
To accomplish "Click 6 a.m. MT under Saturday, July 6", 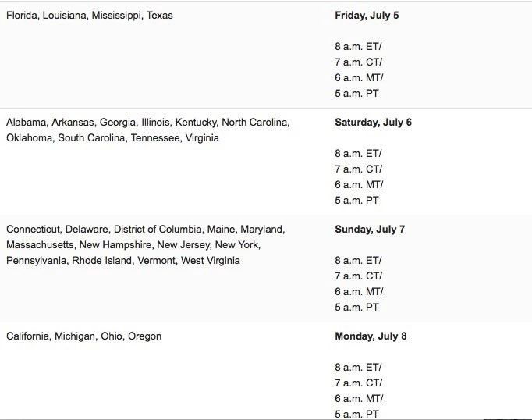I will point(359,185).
